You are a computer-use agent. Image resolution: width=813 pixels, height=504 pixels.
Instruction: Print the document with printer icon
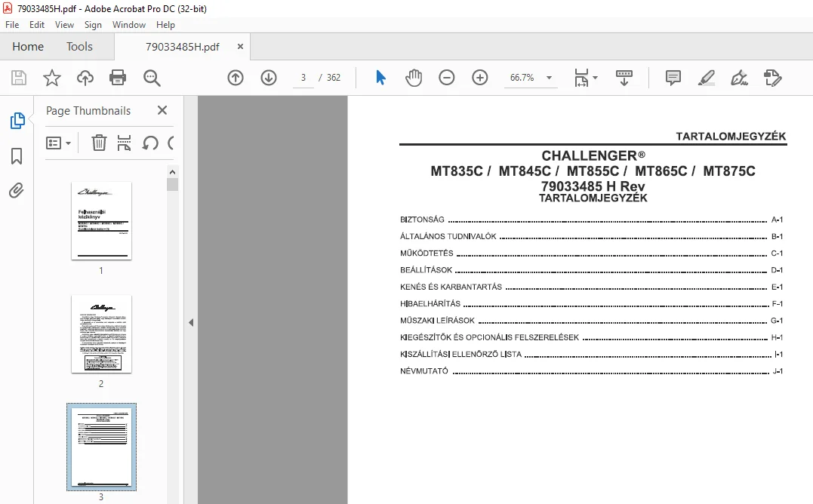(x=118, y=78)
